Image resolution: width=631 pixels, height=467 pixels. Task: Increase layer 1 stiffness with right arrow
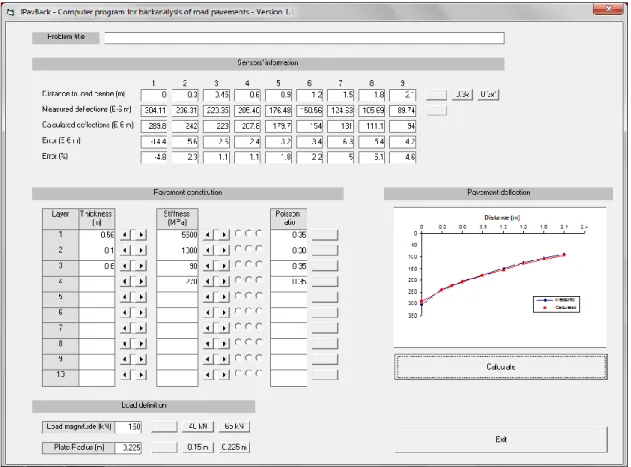224,235
